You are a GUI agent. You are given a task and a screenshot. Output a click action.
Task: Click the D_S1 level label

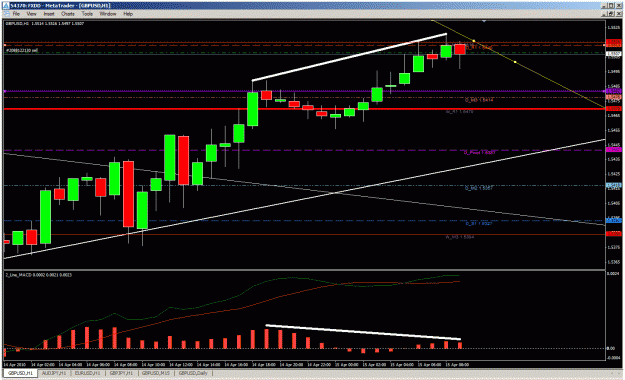pyautogui.click(x=479, y=224)
